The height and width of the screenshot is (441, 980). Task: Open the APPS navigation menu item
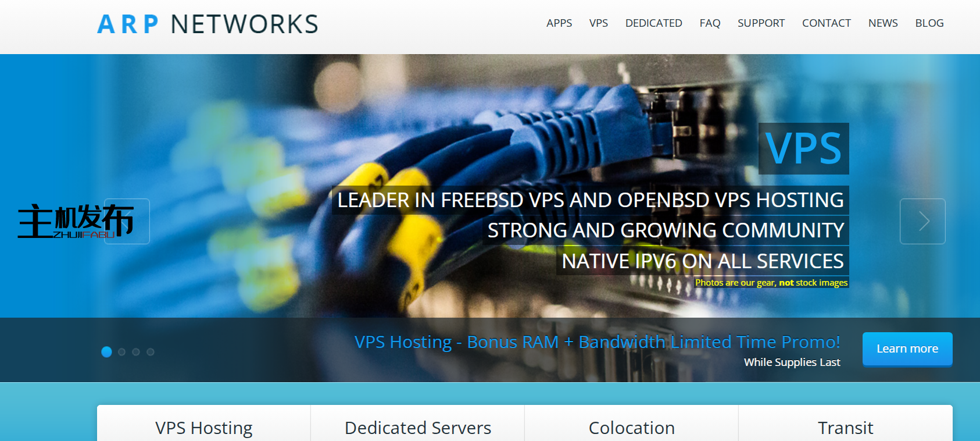tap(559, 23)
